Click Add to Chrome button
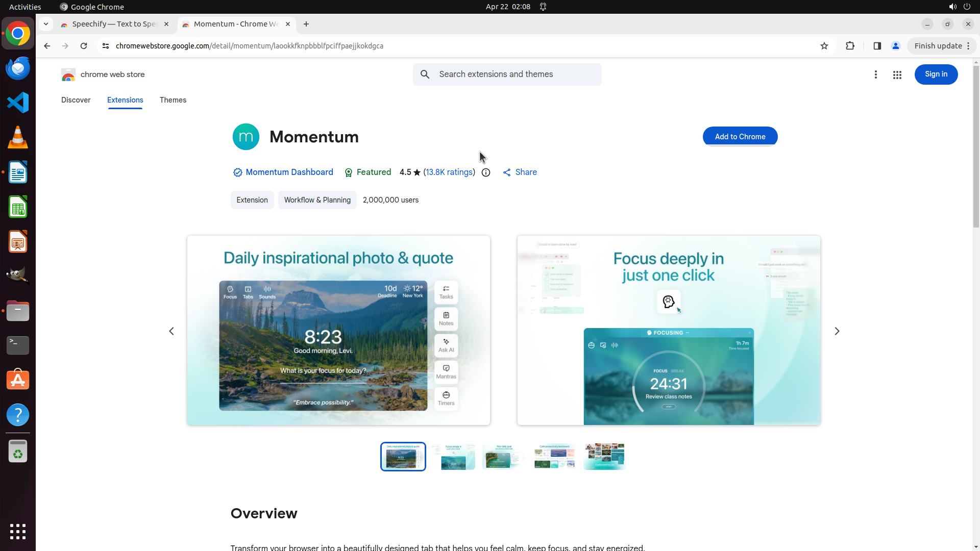 [x=740, y=137]
